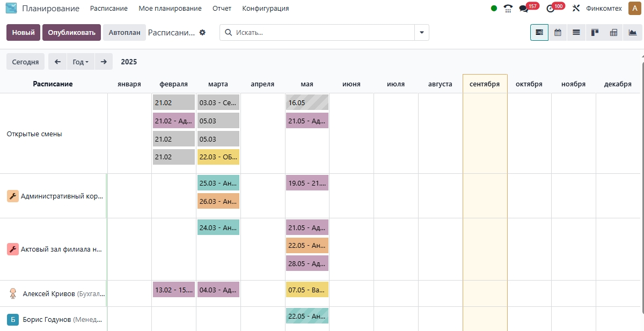Click the gear icon next to Расписание title
The image size is (644, 331).
click(x=202, y=33)
